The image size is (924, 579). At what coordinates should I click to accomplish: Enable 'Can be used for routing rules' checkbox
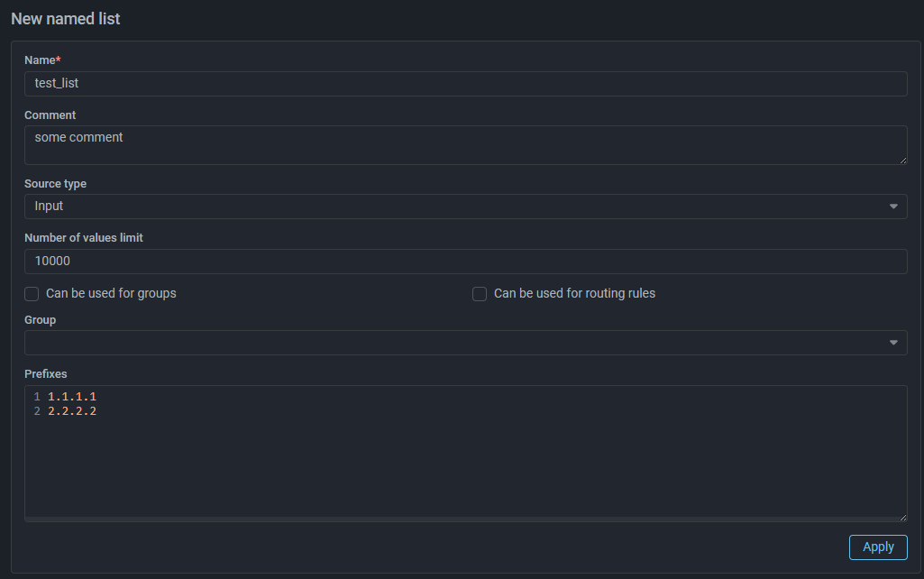coord(480,294)
